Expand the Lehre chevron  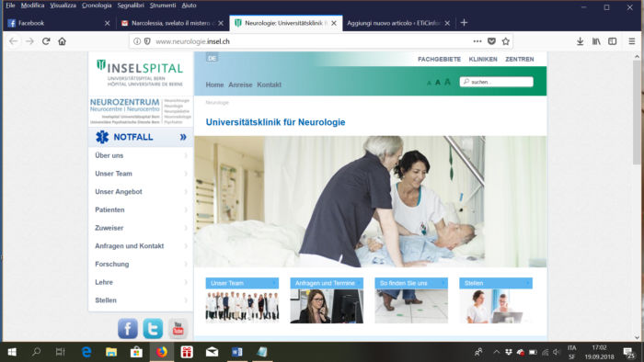pos(186,282)
